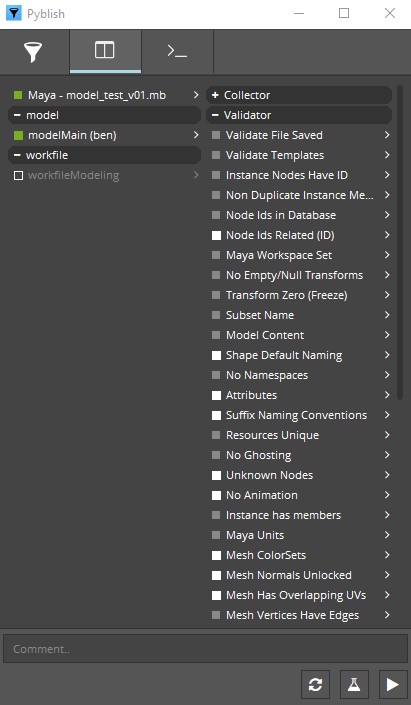Click the play publish button
Viewport: 411px width, 705px height.
pos(393,684)
